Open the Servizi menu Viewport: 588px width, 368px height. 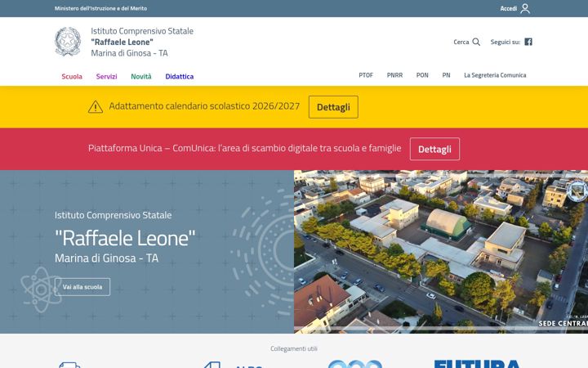(x=106, y=76)
